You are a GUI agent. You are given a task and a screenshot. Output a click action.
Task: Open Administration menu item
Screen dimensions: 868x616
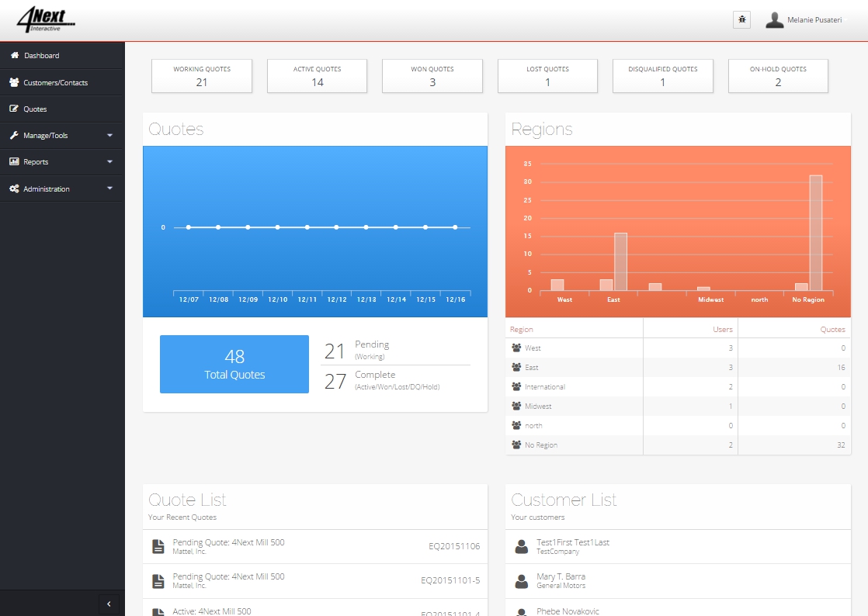tap(62, 189)
